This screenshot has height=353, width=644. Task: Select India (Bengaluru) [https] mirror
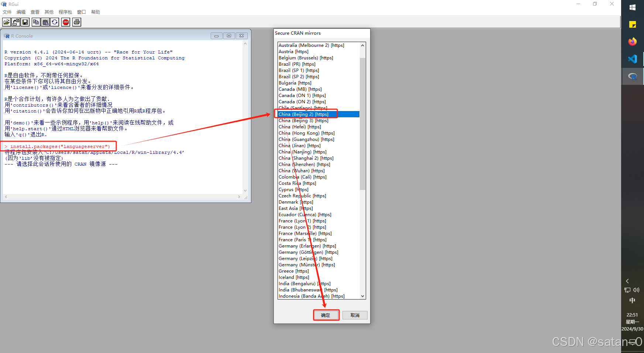(x=318, y=284)
